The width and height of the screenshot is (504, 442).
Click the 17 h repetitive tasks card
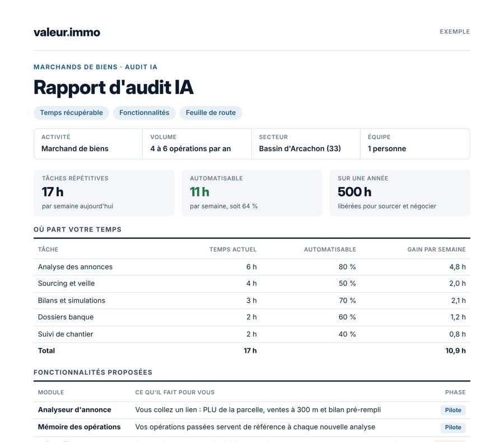tap(104, 193)
